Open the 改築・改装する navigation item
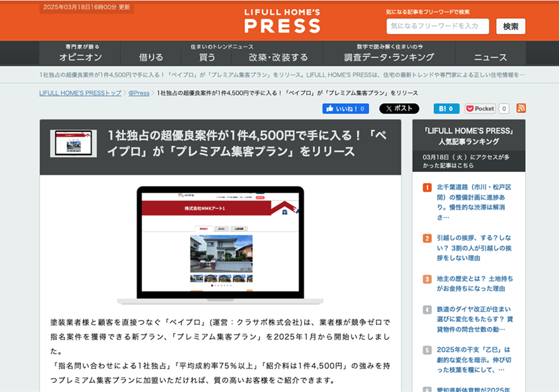Screen dimensions: 559x392 click(278, 57)
